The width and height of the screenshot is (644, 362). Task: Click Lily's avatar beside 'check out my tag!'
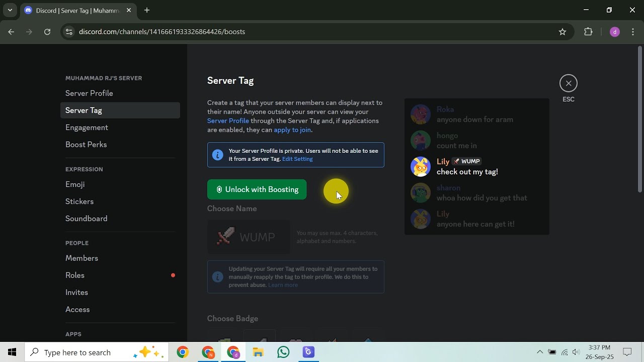pyautogui.click(x=421, y=167)
